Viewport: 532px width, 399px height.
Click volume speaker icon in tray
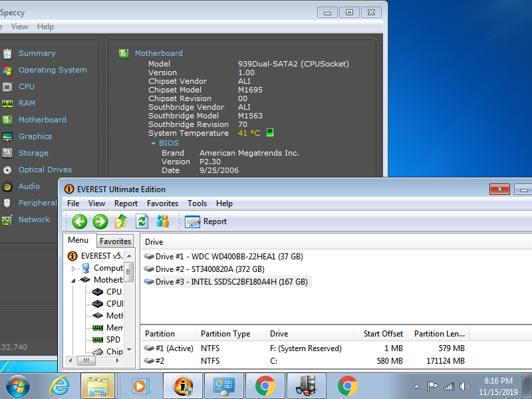click(x=464, y=386)
